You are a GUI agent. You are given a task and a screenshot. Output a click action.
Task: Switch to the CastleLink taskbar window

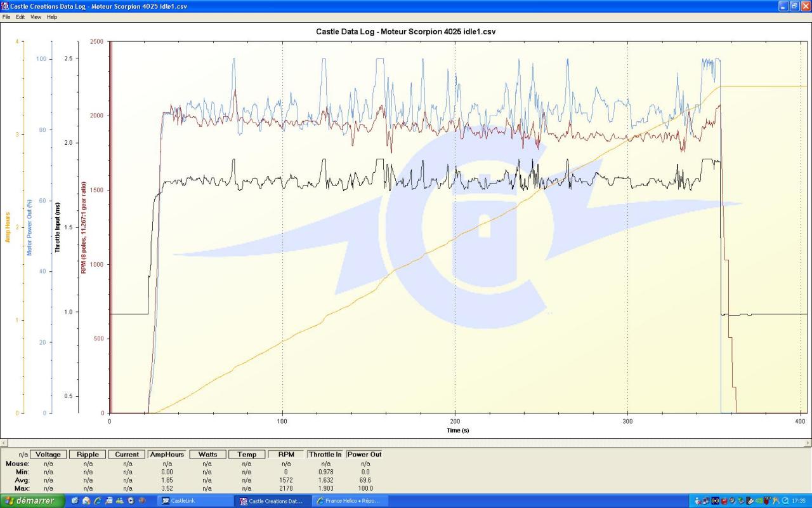(x=195, y=501)
